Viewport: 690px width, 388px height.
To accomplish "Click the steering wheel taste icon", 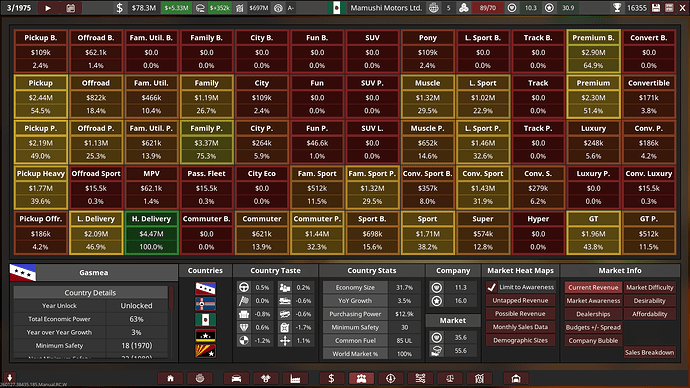I will click(x=244, y=287).
